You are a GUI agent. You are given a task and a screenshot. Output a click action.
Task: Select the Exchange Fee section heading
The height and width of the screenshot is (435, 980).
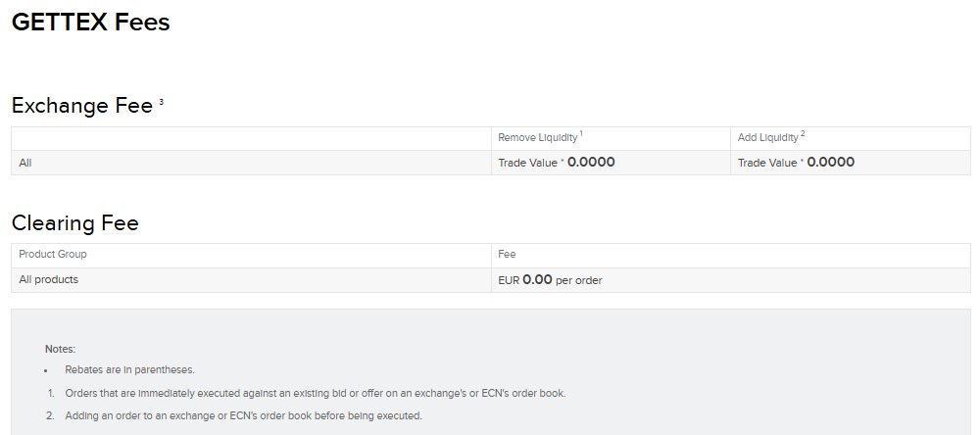click(x=82, y=105)
